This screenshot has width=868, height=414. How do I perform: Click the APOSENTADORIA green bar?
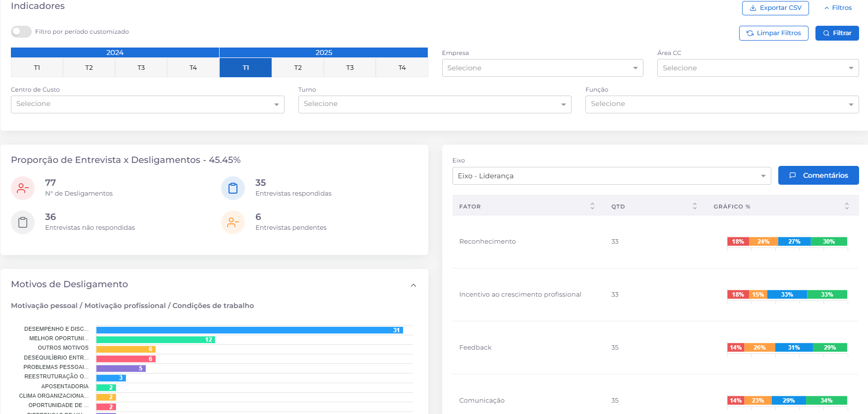(106, 388)
